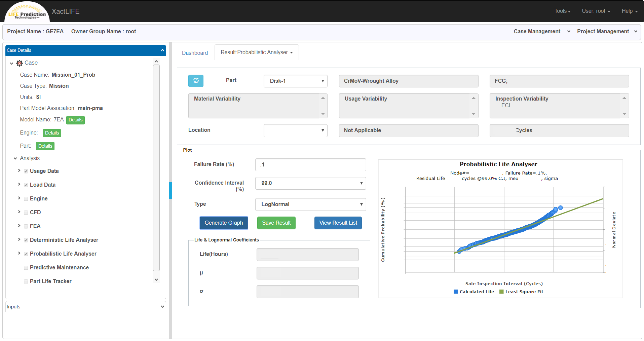
Task: Open the Tools menu
Action: click(x=562, y=11)
